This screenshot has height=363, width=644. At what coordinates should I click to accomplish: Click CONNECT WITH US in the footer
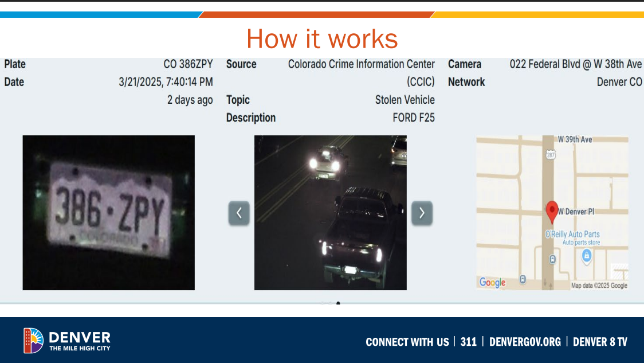407,342
